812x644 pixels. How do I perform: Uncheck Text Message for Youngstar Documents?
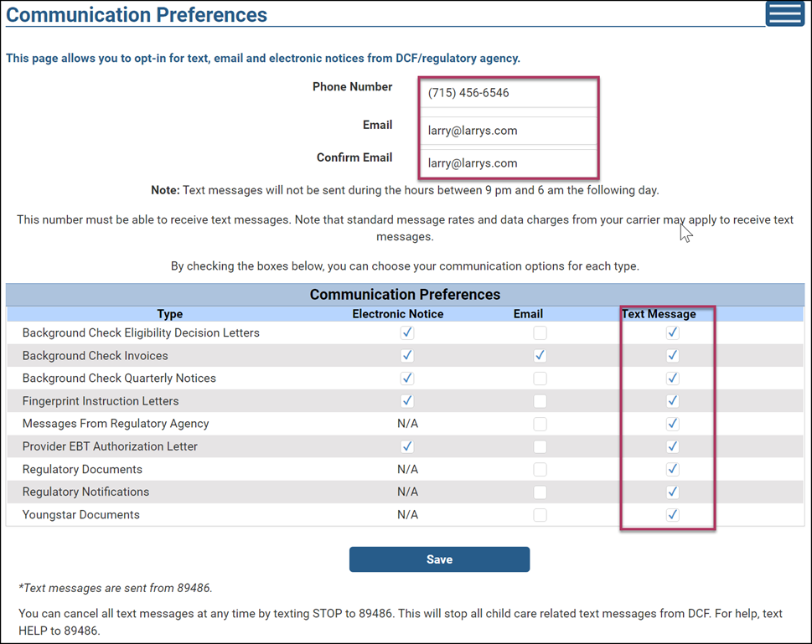tap(672, 515)
